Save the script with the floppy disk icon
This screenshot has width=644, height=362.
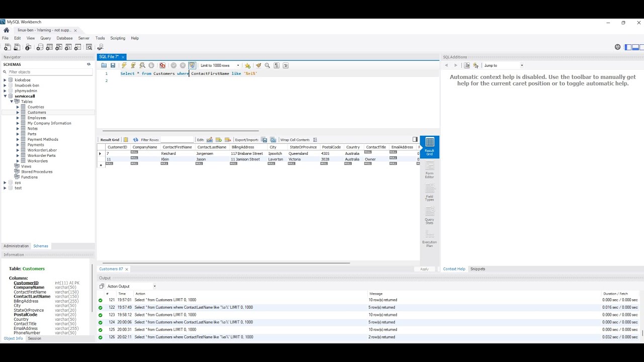[113, 65]
